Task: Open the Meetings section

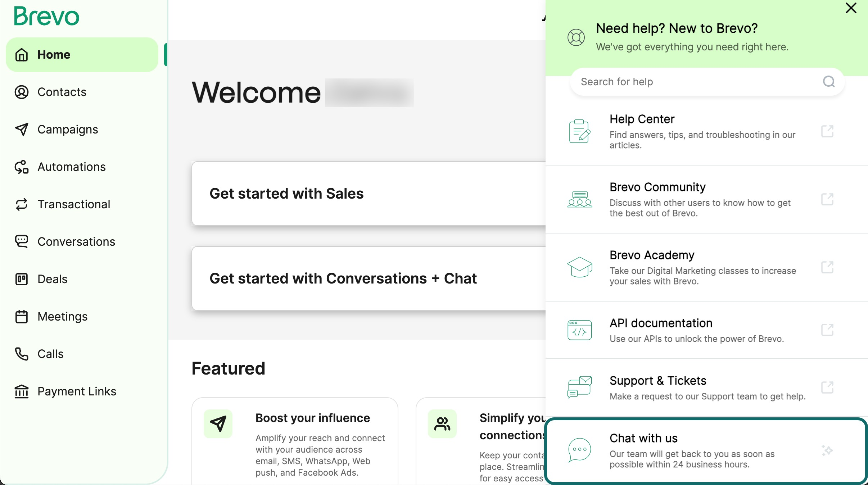Action: pos(82,317)
